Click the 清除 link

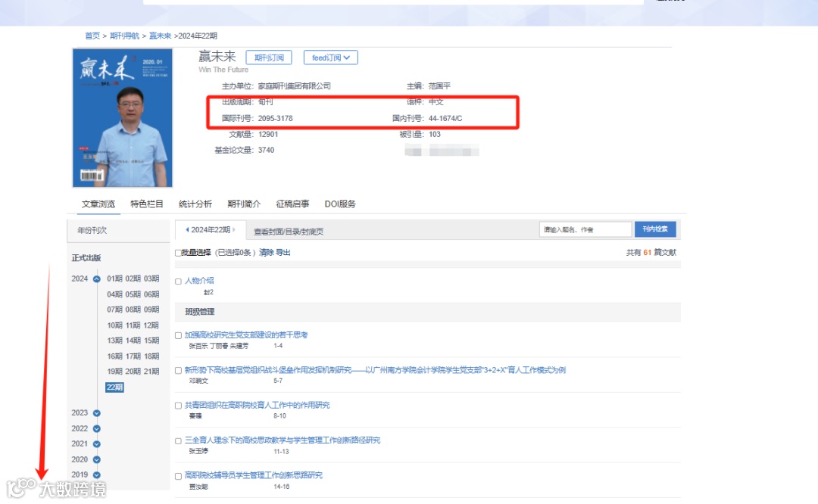coord(266,252)
